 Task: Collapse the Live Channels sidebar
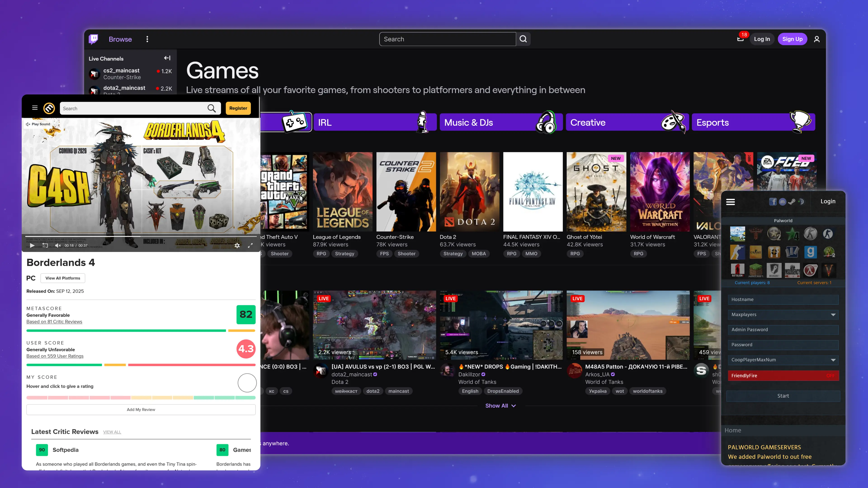(x=167, y=58)
